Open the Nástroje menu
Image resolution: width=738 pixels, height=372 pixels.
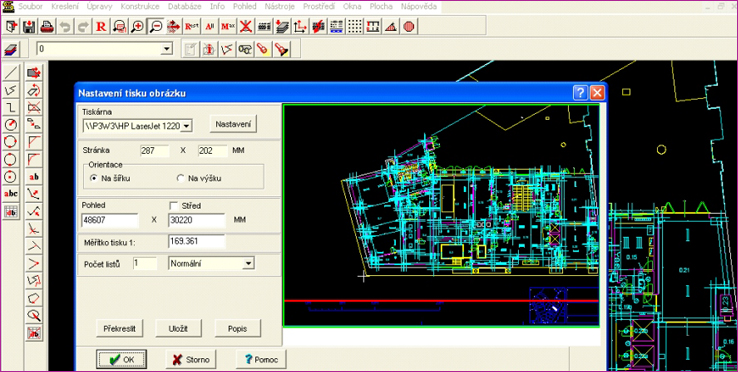click(280, 7)
